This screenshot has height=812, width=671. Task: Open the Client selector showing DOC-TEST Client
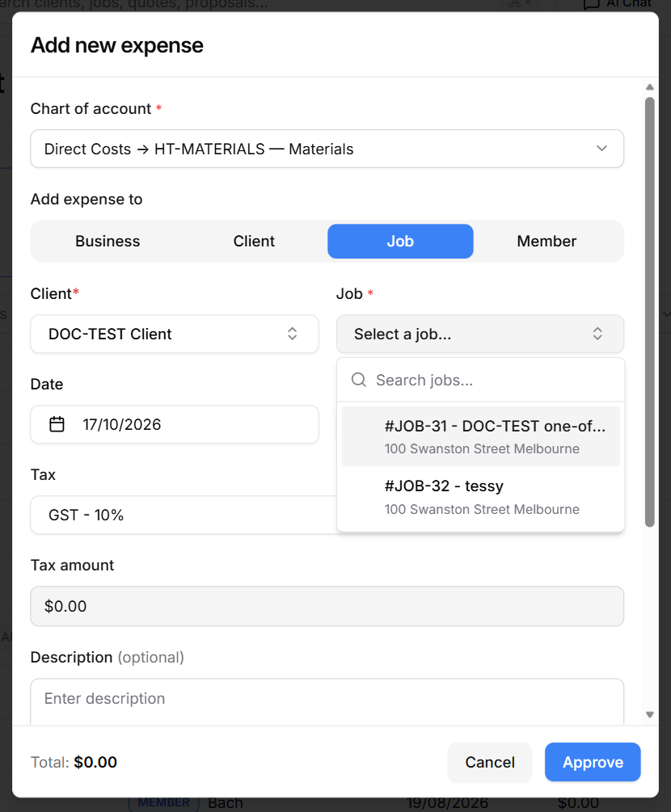[x=175, y=334]
